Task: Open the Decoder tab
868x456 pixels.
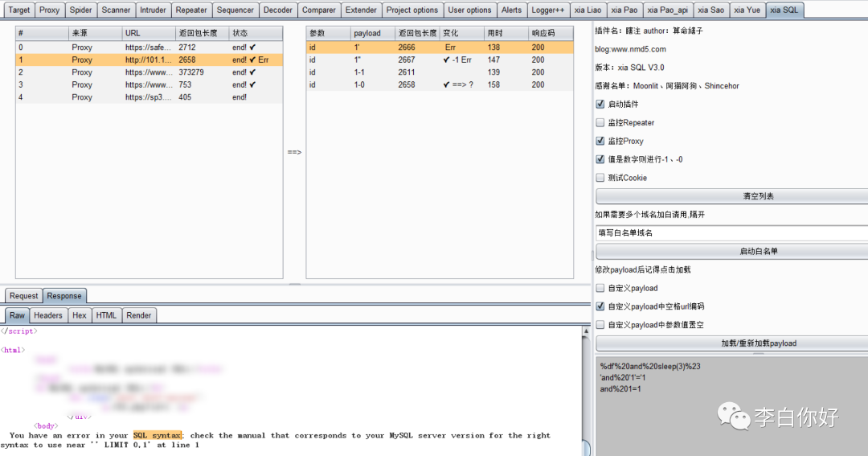Action: tap(278, 10)
